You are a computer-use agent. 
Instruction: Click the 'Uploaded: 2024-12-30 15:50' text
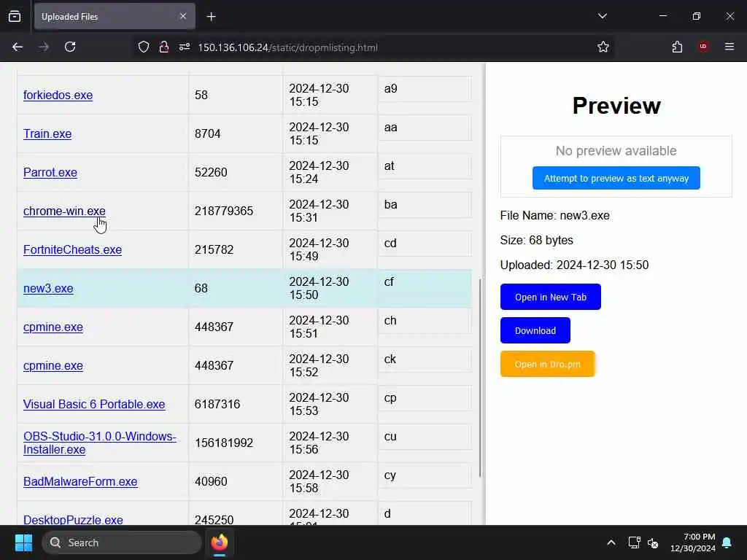point(574,265)
